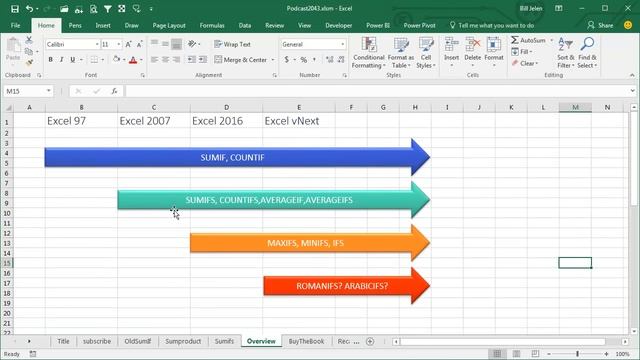Expand Merge & Center options arrow

click(x=273, y=60)
